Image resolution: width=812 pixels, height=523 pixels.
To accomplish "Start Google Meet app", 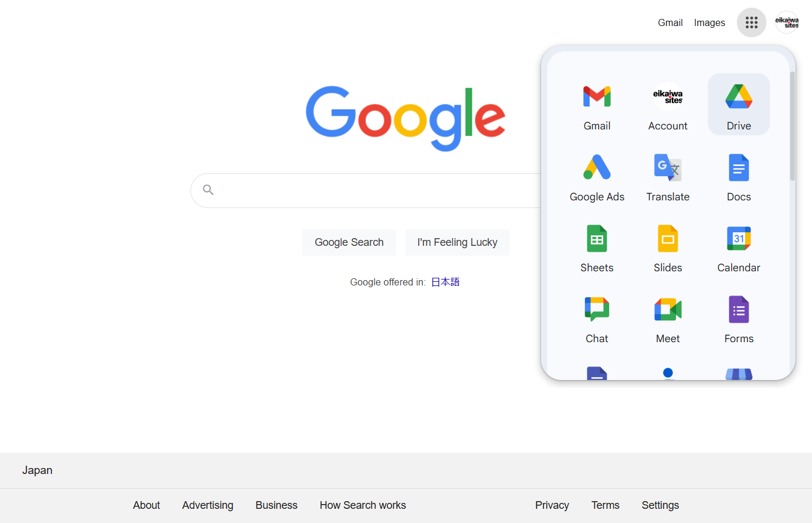I will pyautogui.click(x=668, y=317).
